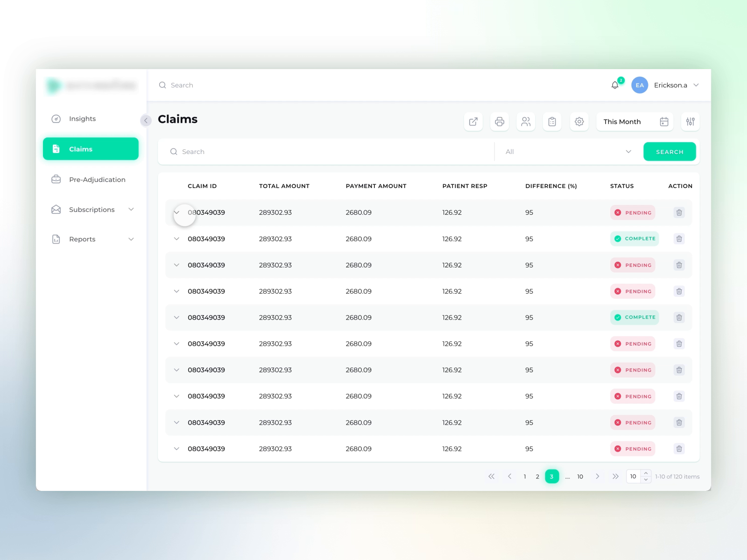Open the claims settings gear

tap(579, 121)
